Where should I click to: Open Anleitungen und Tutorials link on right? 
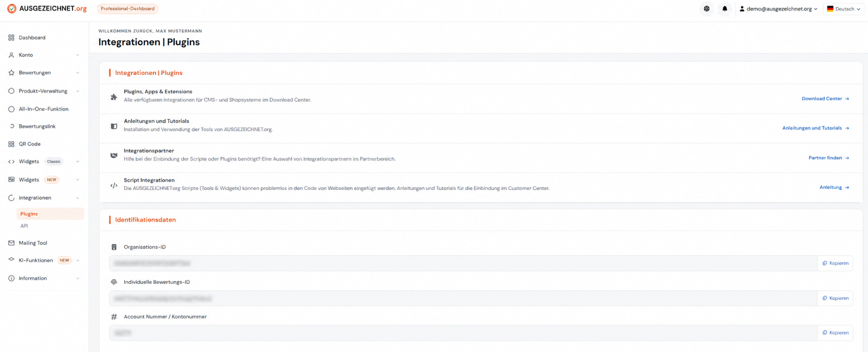click(x=815, y=128)
